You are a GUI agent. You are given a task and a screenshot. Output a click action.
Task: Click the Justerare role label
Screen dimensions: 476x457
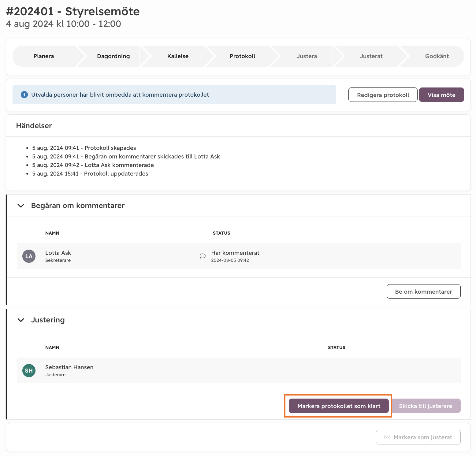click(x=55, y=375)
